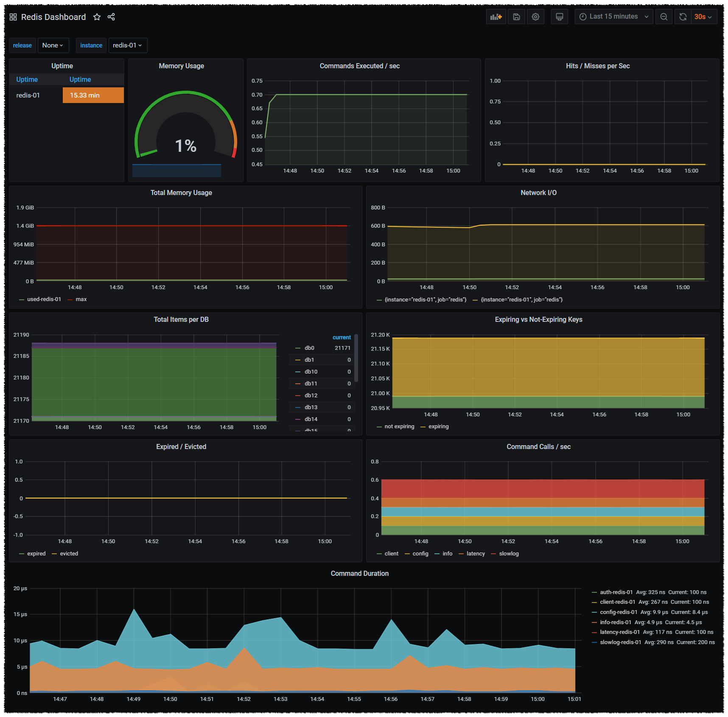Toggle not expiring series visibility

(399, 427)
